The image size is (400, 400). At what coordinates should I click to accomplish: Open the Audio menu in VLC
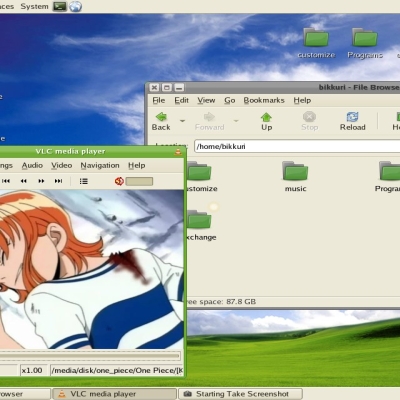coord(32,165)
